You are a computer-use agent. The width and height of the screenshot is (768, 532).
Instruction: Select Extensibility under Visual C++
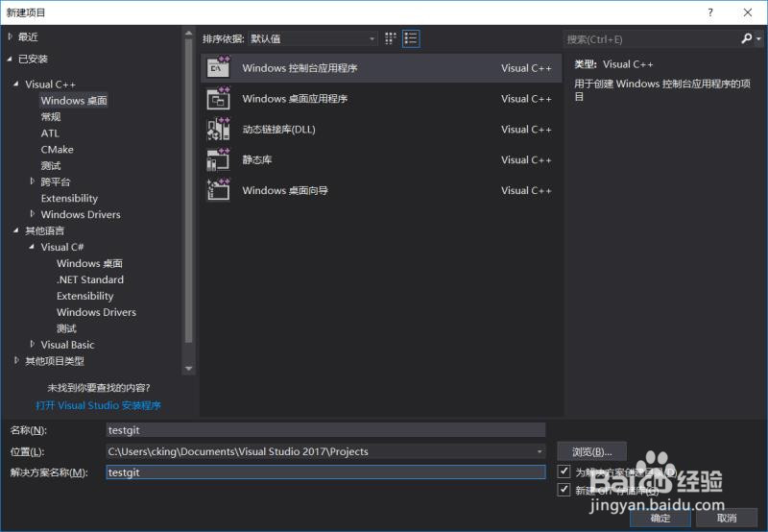pyautogui.click(x=69, y=198)
